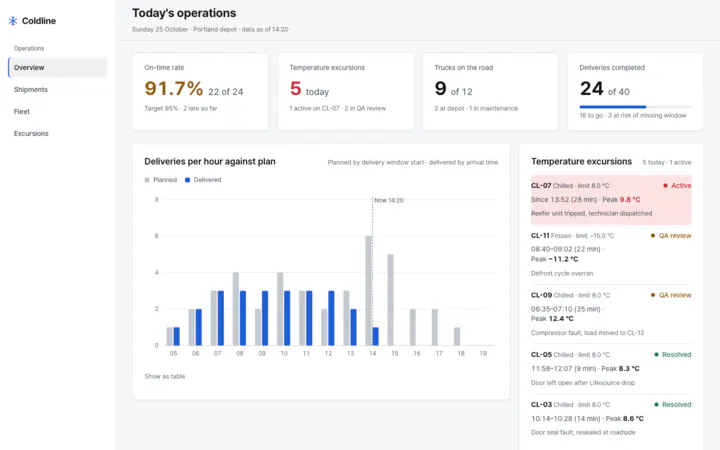This screenshot has width=720, height=450.
Task: Open the CL-07 active excursion entry
Action: [611, 200]
